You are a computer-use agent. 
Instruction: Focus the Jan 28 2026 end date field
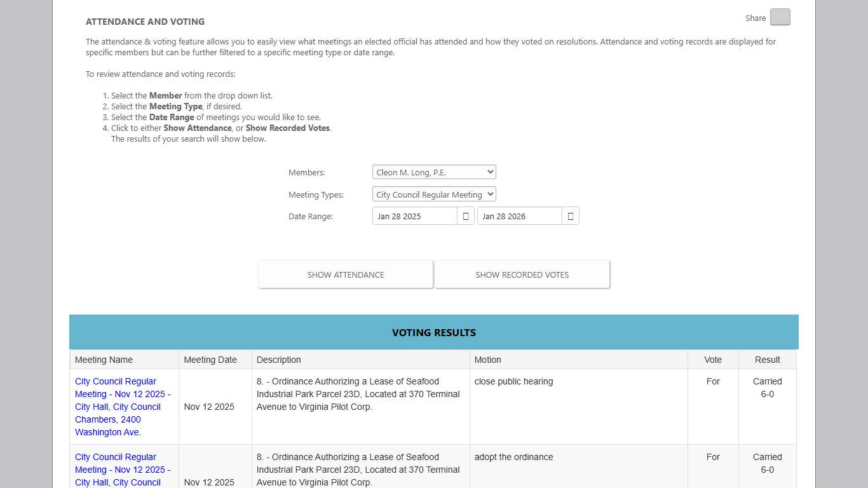point(519,217)
